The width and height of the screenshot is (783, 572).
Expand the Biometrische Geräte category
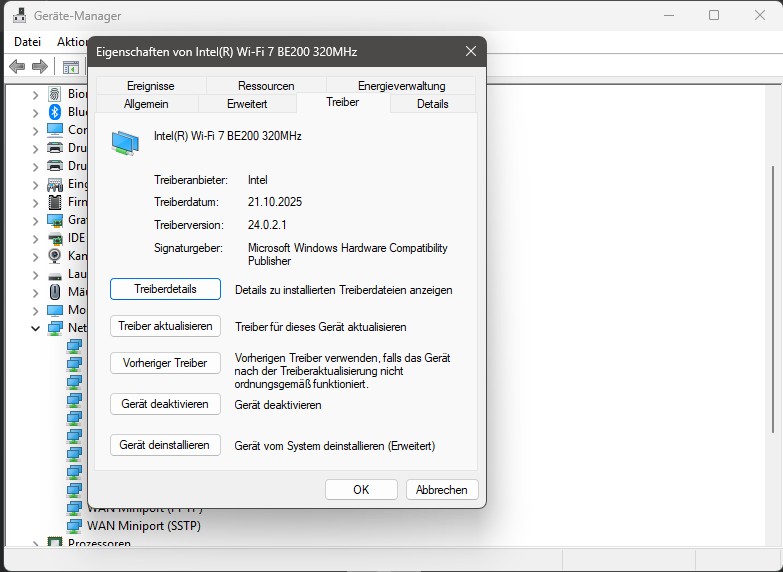(x=35, y=94)
